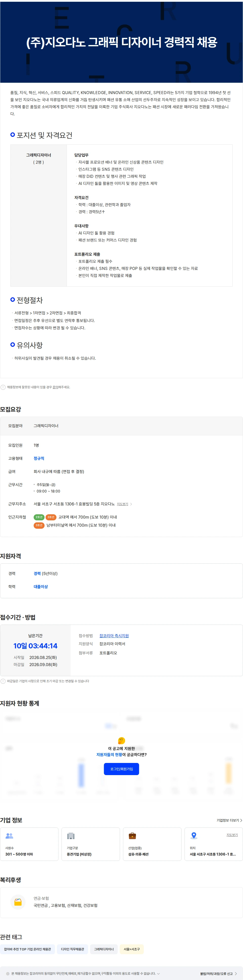The image size is (243, 980).
Task: Click the round icon before 본 채용정보는 footer notice
Action: 8,973
